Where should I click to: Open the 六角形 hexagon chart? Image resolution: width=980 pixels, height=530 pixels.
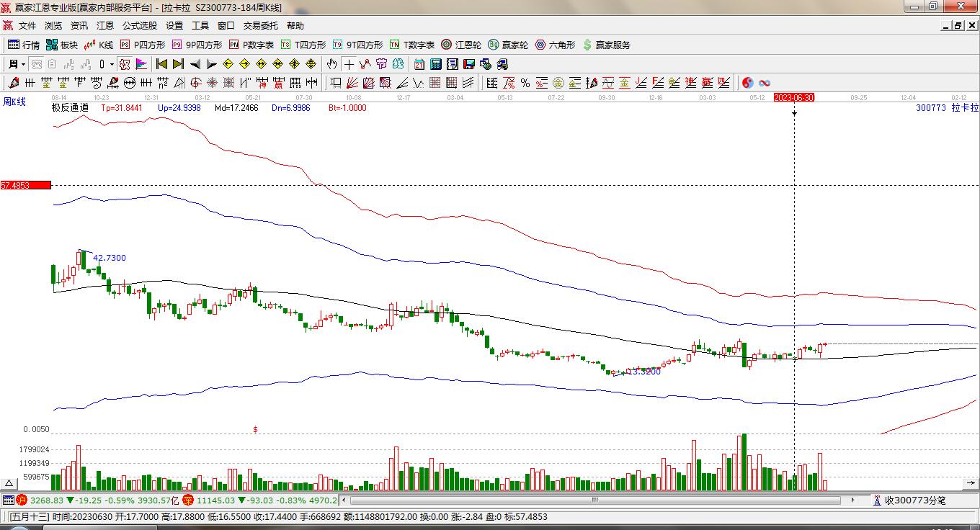point(555,45)
